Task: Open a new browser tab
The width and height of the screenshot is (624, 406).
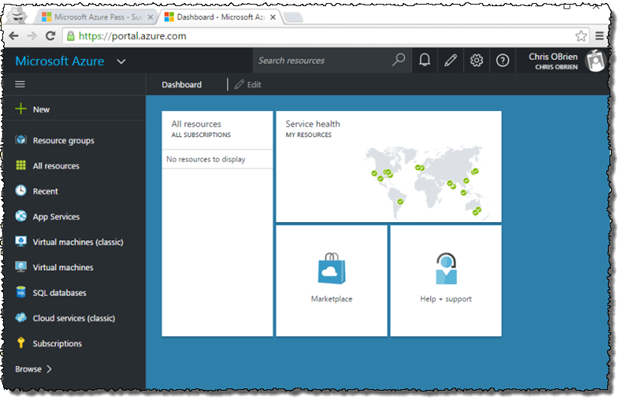Action: [x=294, y=17]
